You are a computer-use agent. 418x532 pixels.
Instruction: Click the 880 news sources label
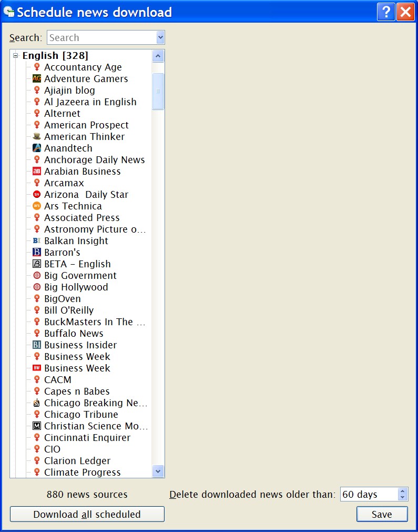87,494
